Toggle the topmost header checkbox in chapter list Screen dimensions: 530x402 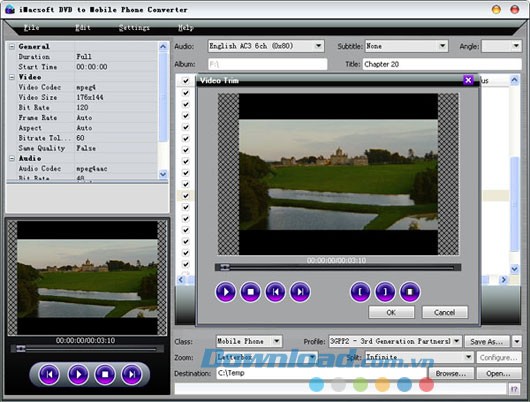tap(186, 81)
